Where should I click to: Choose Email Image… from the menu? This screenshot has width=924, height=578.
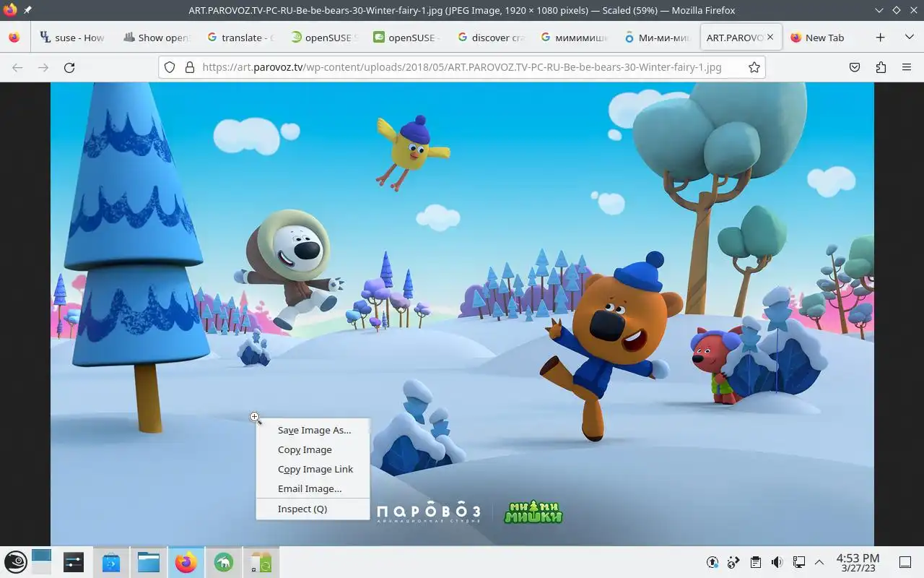pyautogui.click(x=313, y=488)
